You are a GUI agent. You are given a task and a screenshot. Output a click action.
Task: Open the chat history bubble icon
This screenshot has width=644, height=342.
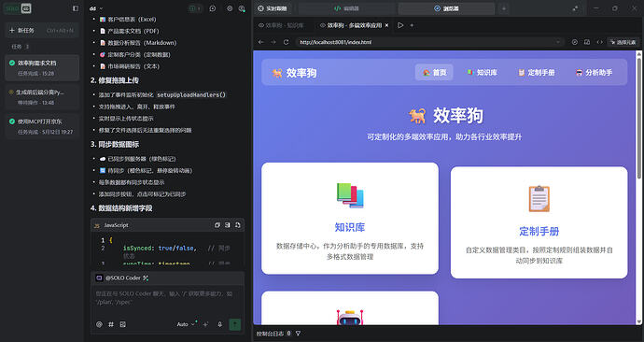(213, 8)
